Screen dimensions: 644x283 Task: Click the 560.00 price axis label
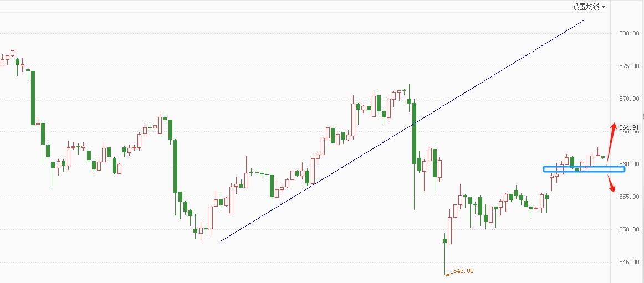point(629,164)
